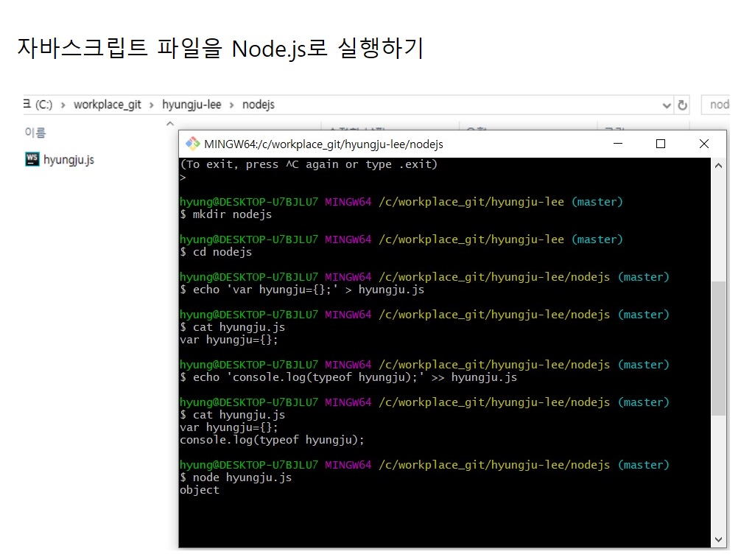This screenshot has height=560, width=741.
Task: Click the terminal vertical scrollbar thumb
Action: 719,346
